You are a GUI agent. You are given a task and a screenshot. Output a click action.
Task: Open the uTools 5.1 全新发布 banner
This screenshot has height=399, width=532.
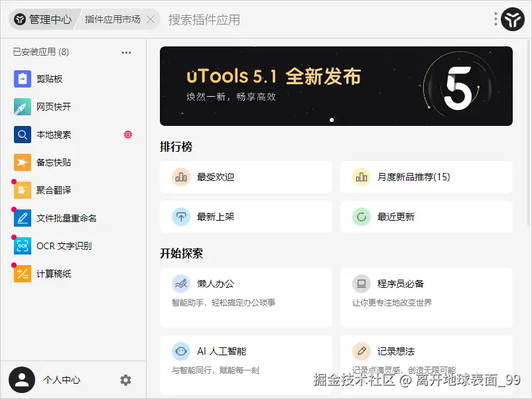pyautogui.click(x=336, y=86)
